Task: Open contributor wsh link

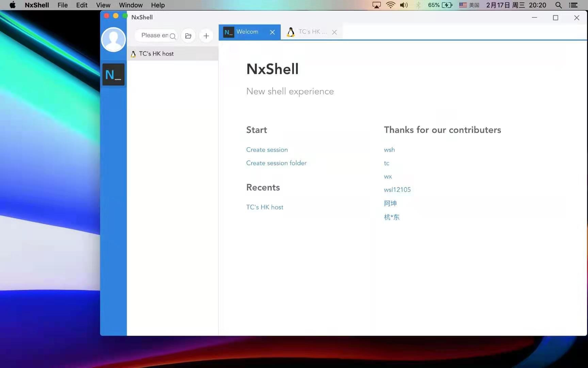Action: (x=389, y=150)
